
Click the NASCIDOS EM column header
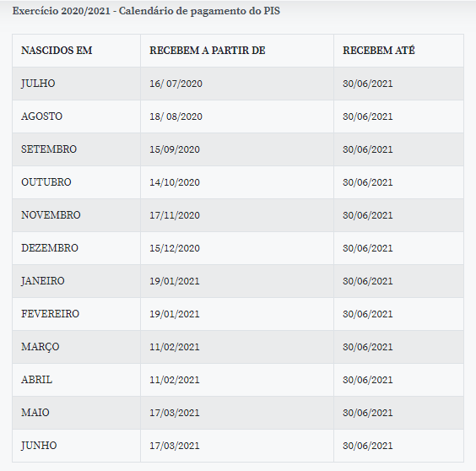(x=57, y=51)
